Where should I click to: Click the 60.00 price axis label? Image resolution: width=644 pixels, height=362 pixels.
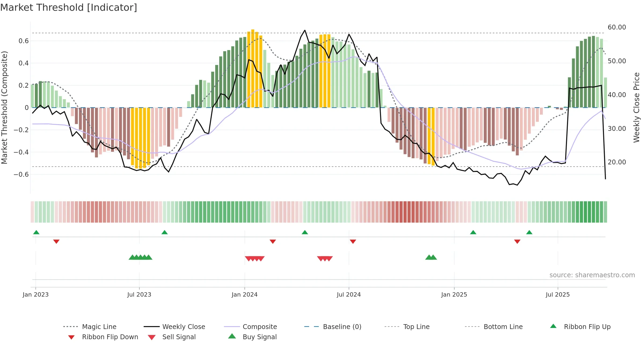tap(617, 27)
